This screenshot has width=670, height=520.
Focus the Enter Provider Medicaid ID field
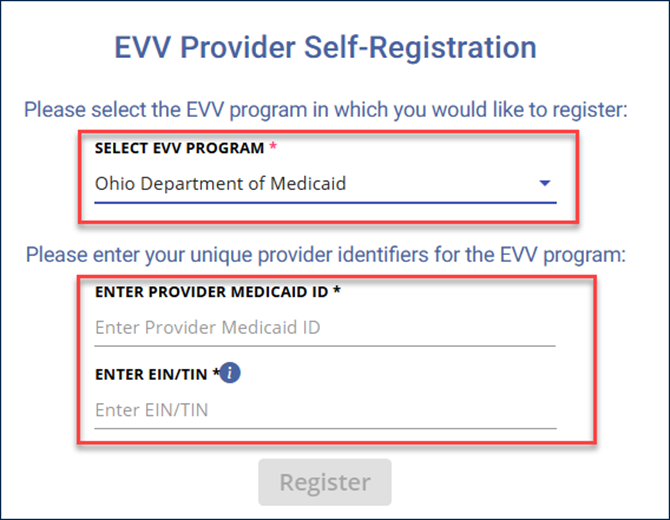point(325,327)
